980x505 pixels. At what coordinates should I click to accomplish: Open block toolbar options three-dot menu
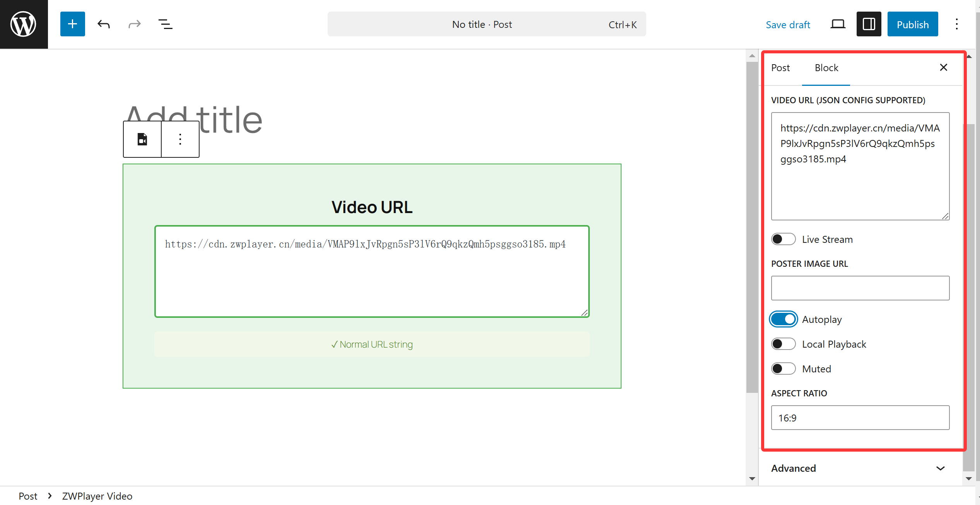click(x=180, y=139)
